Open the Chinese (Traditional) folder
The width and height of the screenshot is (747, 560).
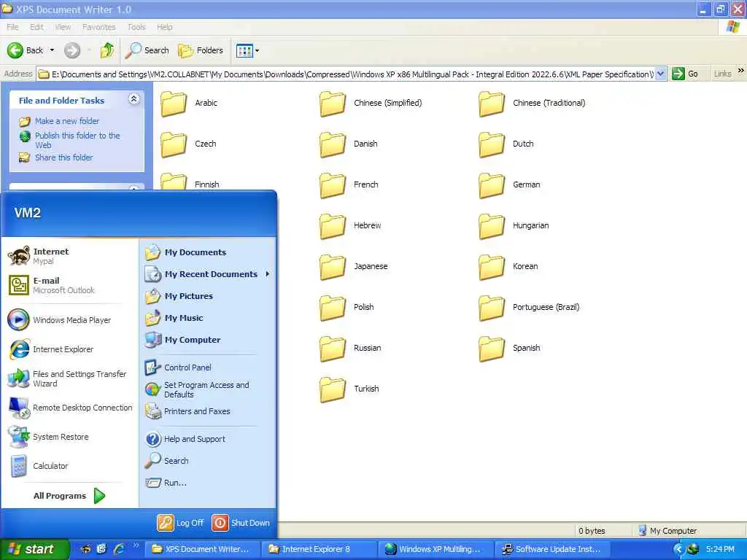(x=532, y=104)
